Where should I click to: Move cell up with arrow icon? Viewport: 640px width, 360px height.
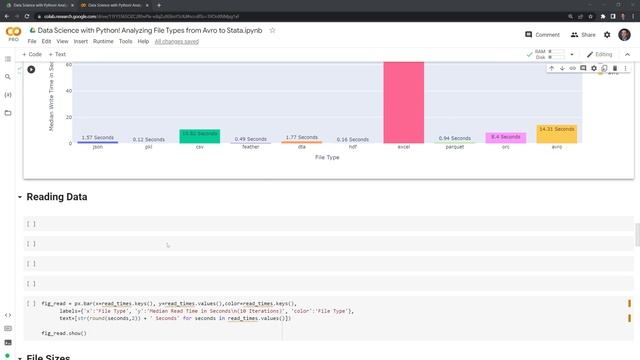tap(551, 68)
